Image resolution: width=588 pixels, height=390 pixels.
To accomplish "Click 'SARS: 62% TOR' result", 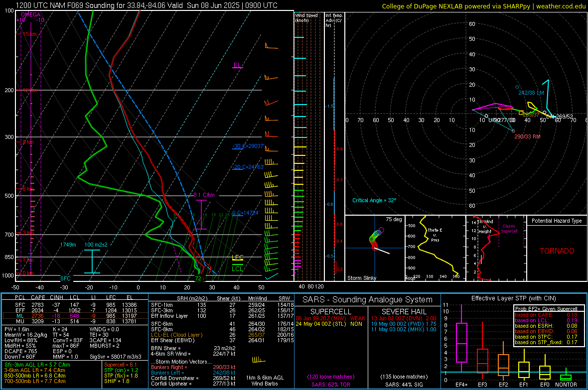I will (330, 385).
